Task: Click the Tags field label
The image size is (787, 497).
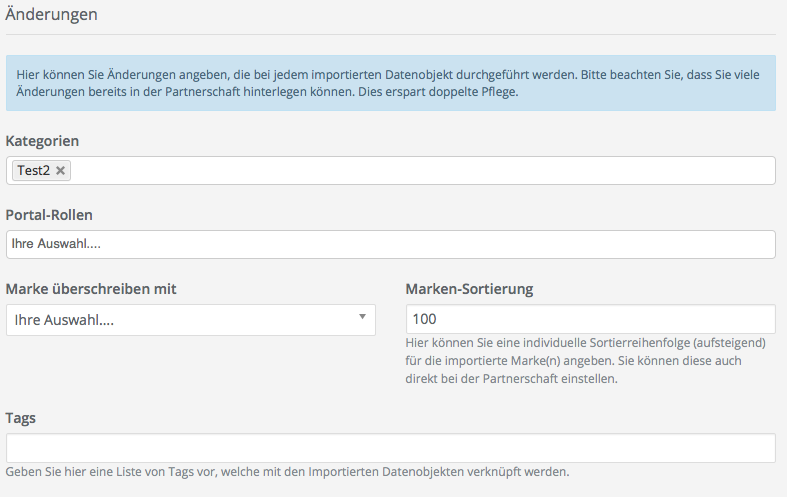Action: 24,417
